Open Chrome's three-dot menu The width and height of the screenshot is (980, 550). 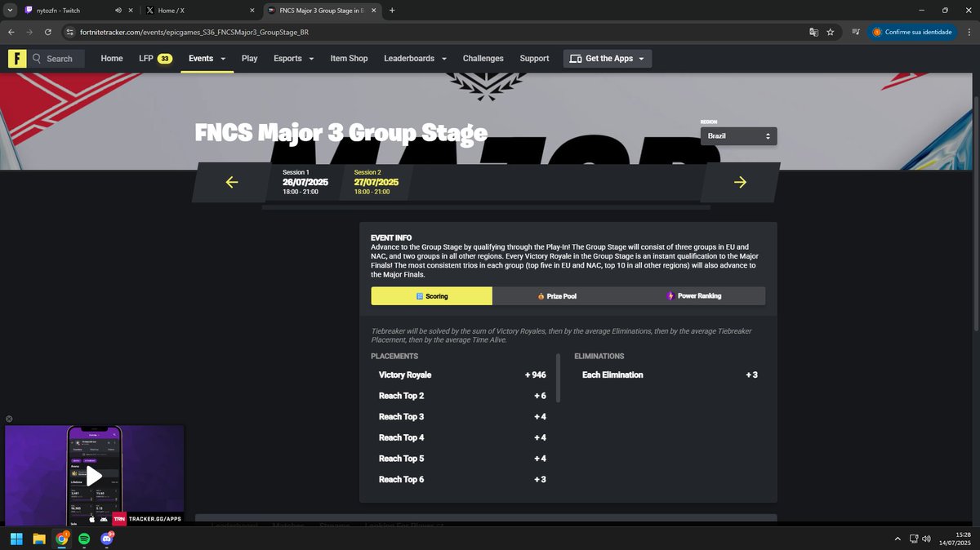pyautogui.click(x=969, y=32)
